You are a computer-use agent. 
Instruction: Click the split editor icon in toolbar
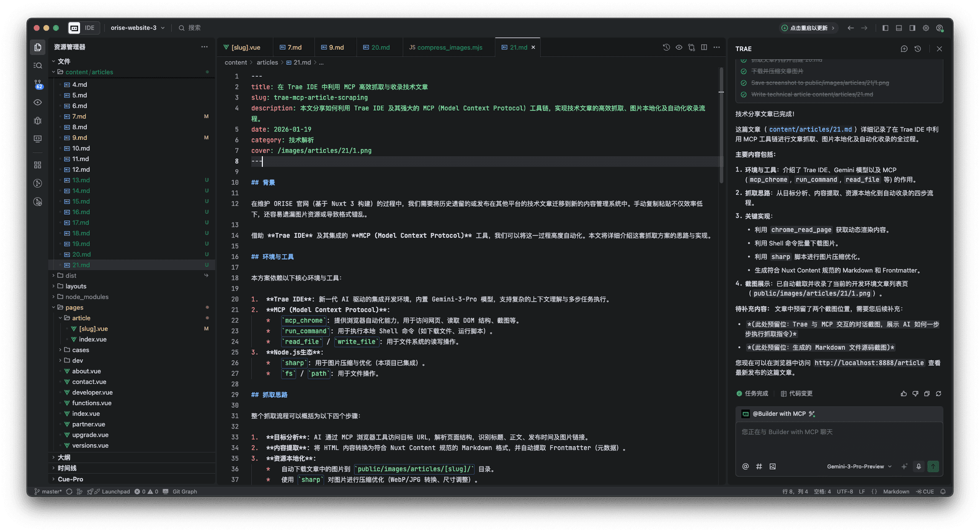[x=704, y=47]
